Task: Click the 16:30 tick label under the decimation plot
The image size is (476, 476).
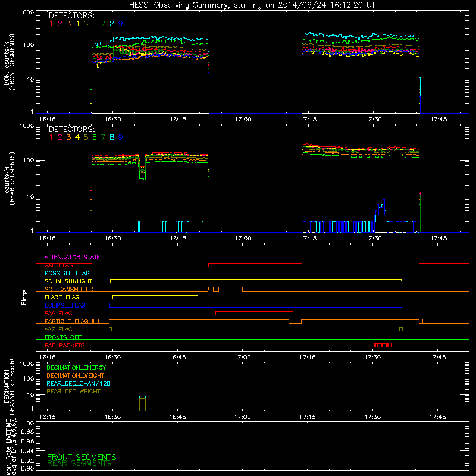Action: click(x=112, y=417)
